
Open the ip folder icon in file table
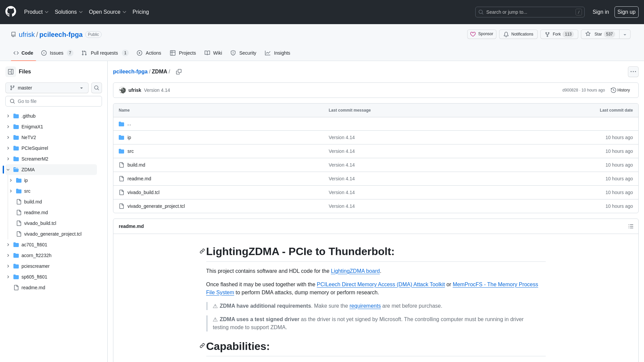pos(121,137)
